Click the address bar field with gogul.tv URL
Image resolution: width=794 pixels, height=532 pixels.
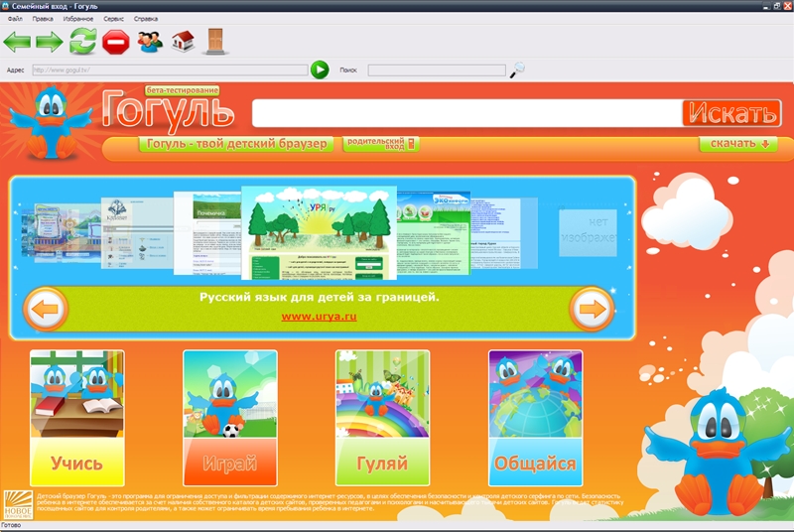170,69
